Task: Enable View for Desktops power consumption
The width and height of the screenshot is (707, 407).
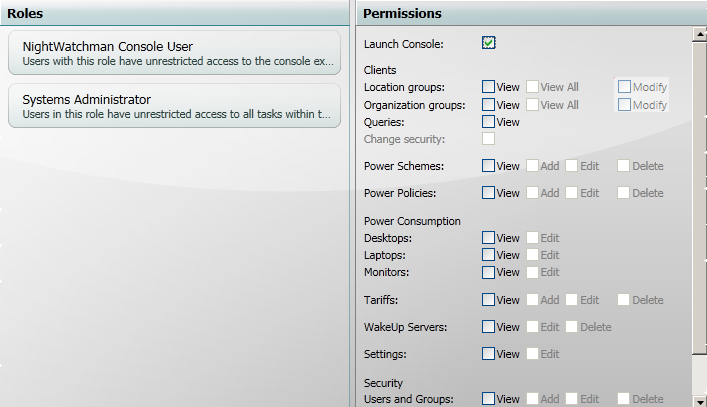Action: tap(488, 238)
